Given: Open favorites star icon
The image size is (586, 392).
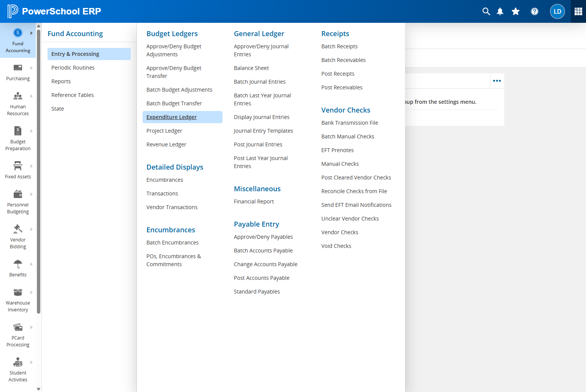Looking at the screenshot, I should pos(516,11).
